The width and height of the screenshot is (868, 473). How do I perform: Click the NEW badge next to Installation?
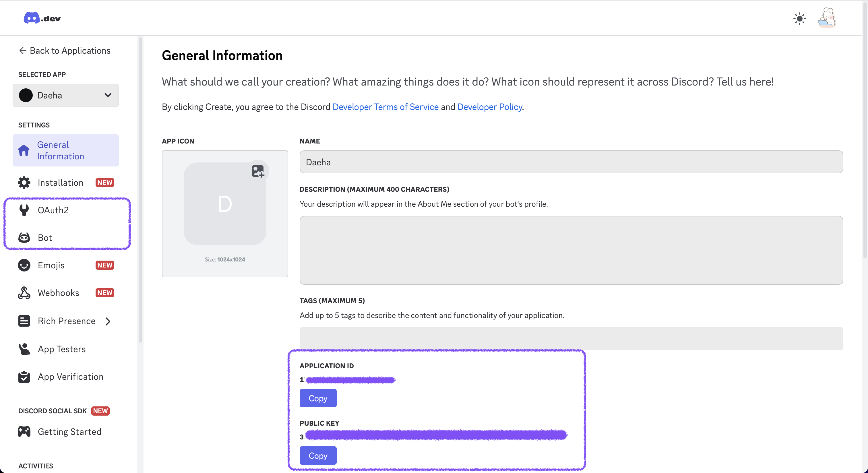[x=105, y=183]
